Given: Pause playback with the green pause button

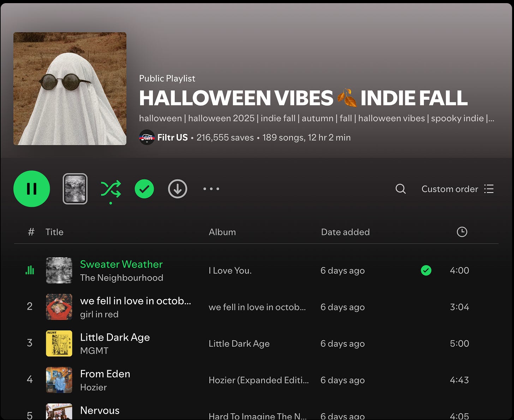Looking at the screenshot, I should pos(32,189).
